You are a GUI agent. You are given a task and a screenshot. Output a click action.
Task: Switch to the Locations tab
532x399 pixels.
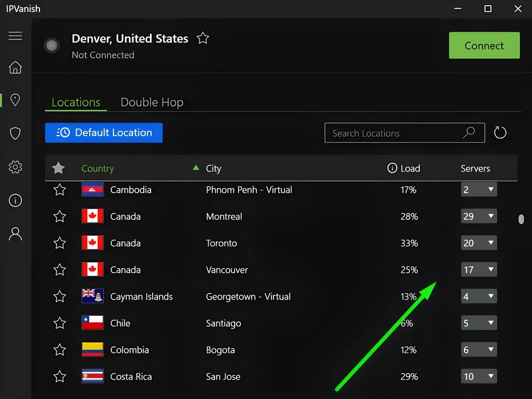[x=76, y=102]
